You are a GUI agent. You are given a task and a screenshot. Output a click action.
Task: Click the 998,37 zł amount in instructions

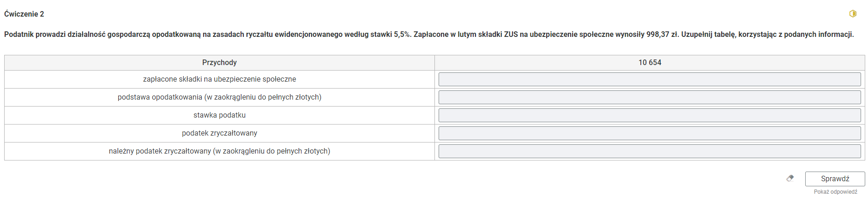(663, 35)
